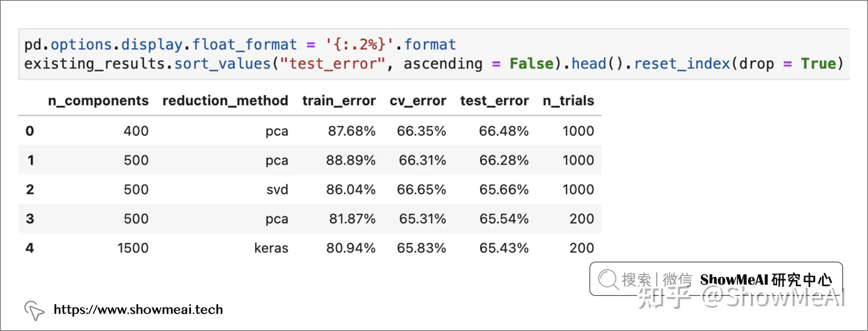Image resolution: width=868 pixels, height=331 pixels.
Task: Click the 88.89% train_error value
Action: point(351,160)
